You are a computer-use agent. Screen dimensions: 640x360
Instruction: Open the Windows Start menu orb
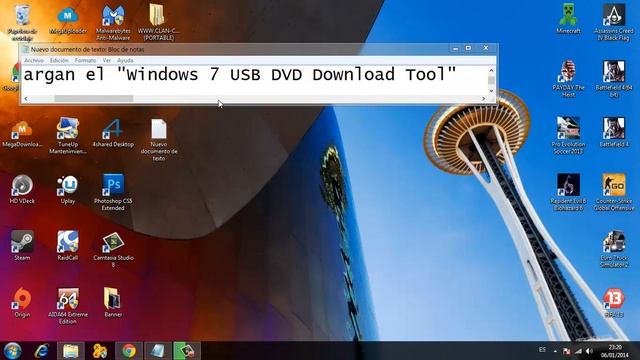click(12, 351)
